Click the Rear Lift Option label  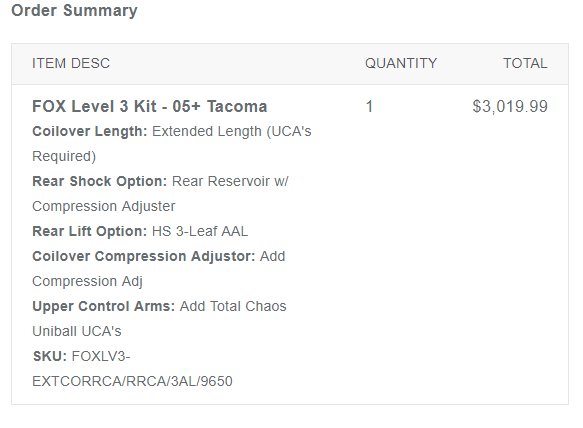[x=90, y=231]
